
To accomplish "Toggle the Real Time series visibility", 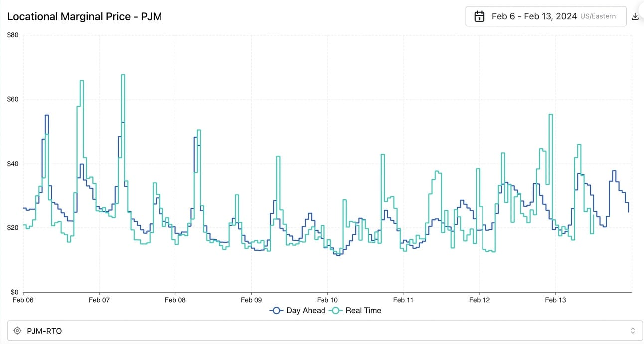I will [x=355, y=310].
